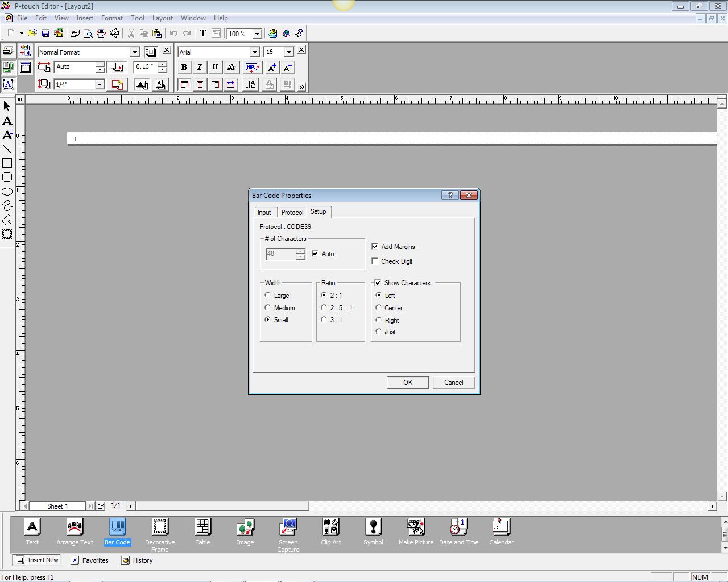This screenshot has height=582, width=728.
Task: Select the rectangle drawing tool
Action: pos(7,163)
